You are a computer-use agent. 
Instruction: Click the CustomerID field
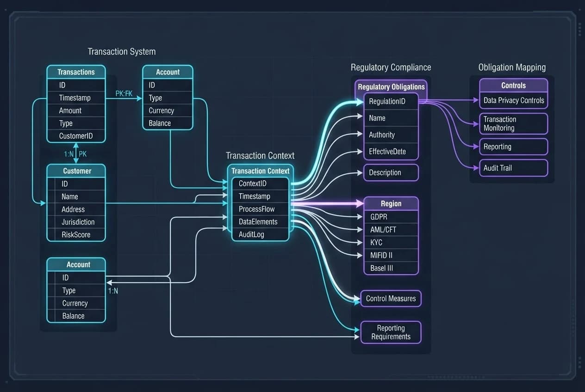[x=76, y=136]
